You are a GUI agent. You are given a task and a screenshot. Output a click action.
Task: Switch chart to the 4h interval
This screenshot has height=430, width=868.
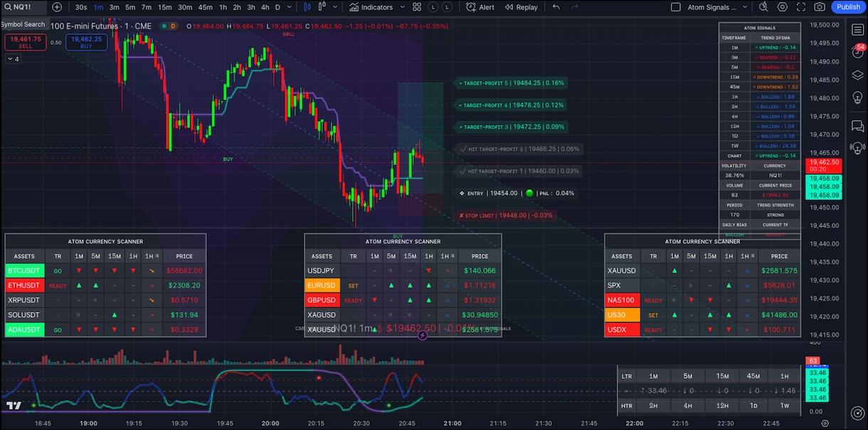point(265,7)
